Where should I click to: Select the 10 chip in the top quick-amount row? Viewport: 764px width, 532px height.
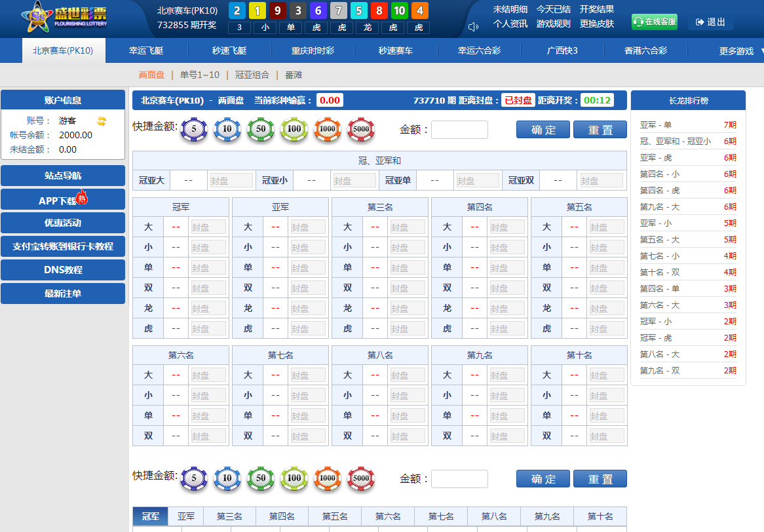[227, 129]
